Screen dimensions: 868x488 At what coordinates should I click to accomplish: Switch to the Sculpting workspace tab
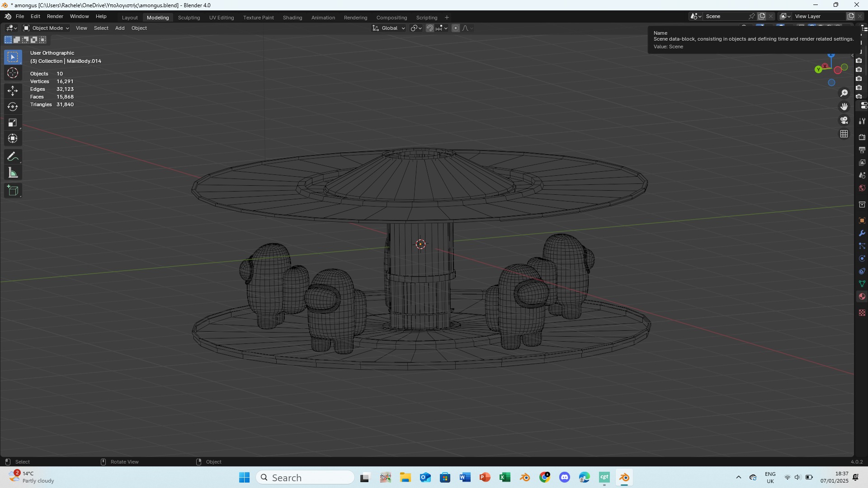click(189, 18)
